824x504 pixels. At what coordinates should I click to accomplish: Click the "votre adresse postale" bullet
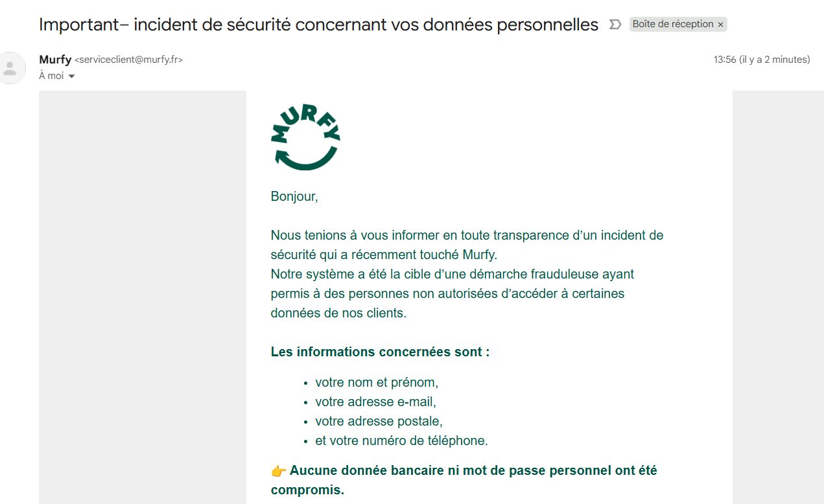pos(379,421)
